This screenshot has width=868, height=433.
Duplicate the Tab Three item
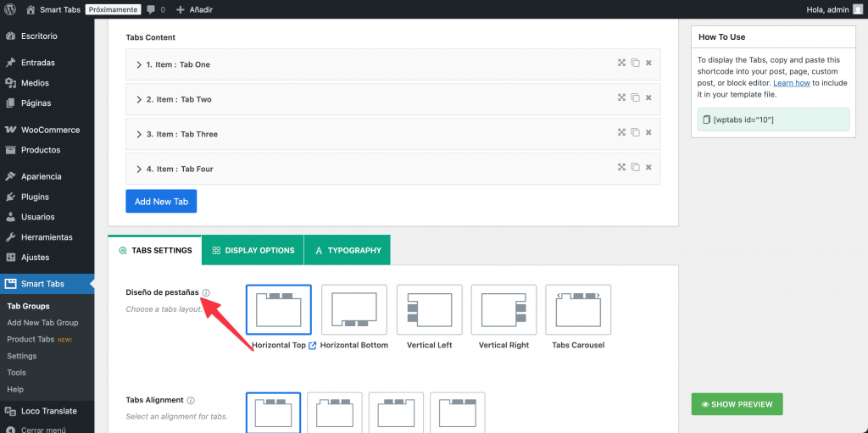(636, 133)
